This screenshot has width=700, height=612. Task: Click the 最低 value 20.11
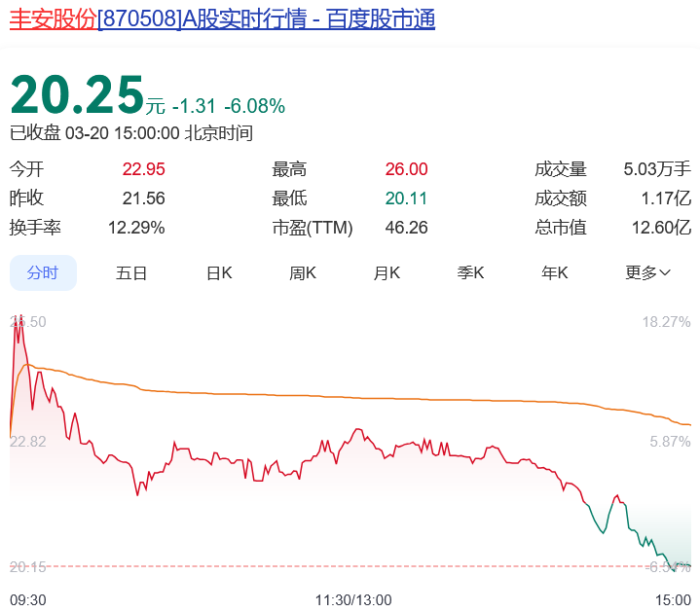(406, 198)
